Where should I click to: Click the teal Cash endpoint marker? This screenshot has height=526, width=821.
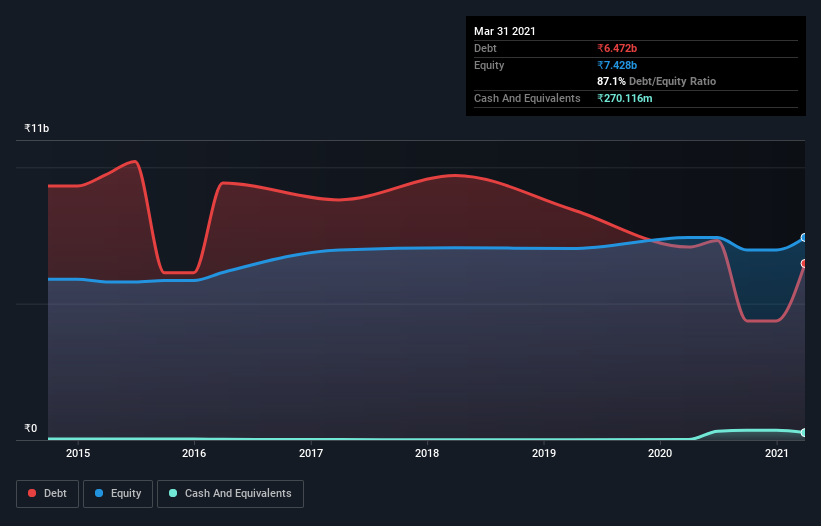coord(804,432)
